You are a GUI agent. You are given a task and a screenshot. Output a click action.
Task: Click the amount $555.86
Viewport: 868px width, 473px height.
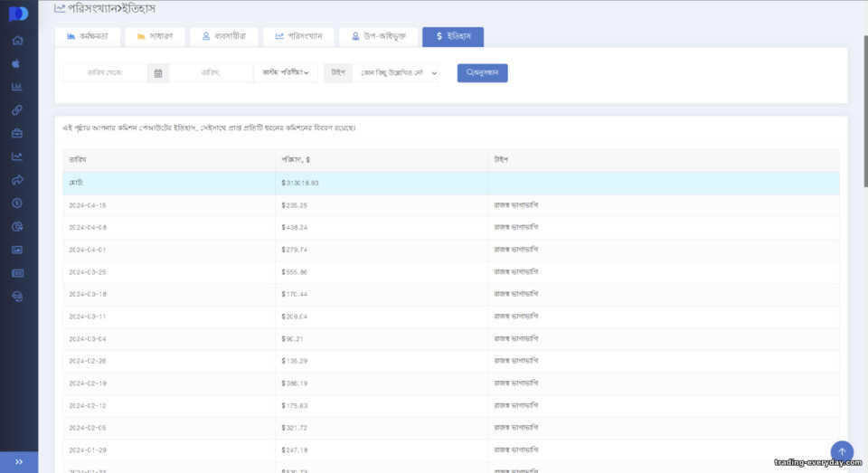pos(295,272)
